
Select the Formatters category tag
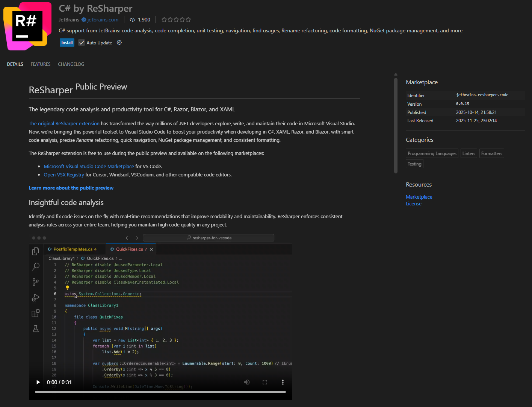[491, 153]
